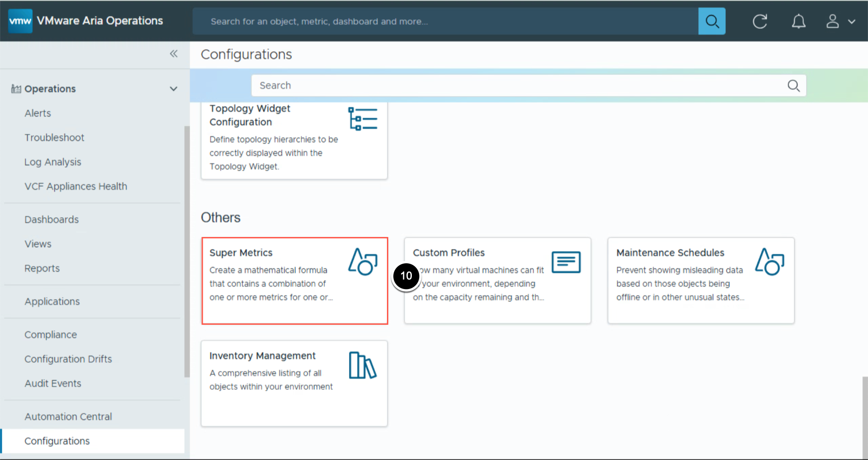Click the blue global search button

pyautogui.click(x=711, y=21)
